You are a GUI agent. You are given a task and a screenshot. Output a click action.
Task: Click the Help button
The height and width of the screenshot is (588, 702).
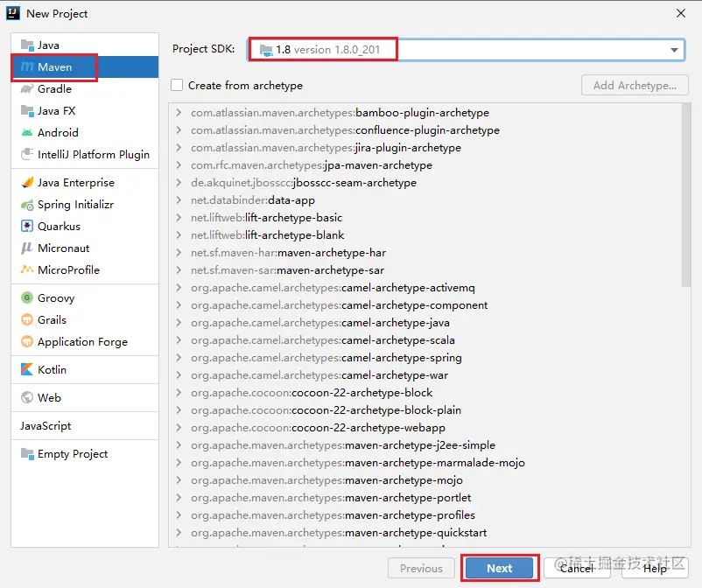pos(655,568)
